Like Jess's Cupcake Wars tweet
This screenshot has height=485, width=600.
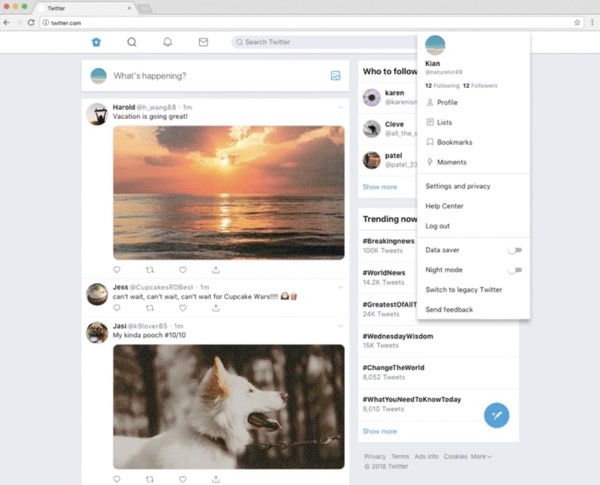click(x=183, y=308)
